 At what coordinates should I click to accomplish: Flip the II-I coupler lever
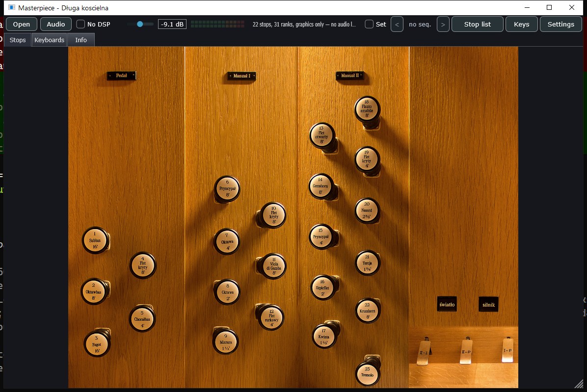pyautogui.click(x=424, y=352)
